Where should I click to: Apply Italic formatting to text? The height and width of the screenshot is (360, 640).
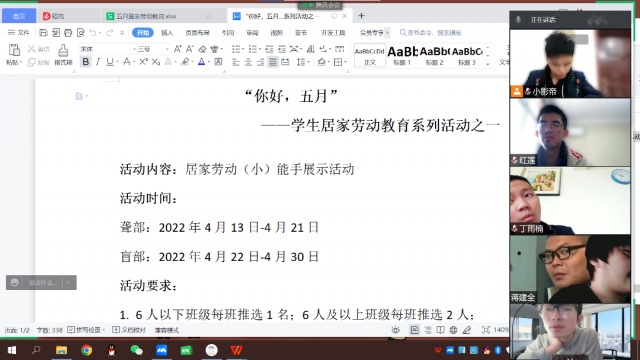[98, 62]
